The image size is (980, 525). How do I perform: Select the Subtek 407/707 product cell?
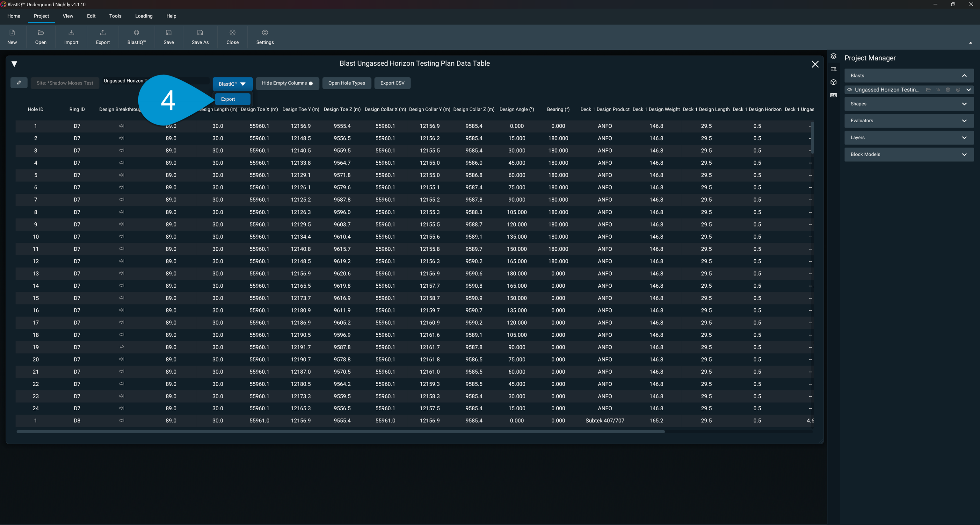[605, 421]
